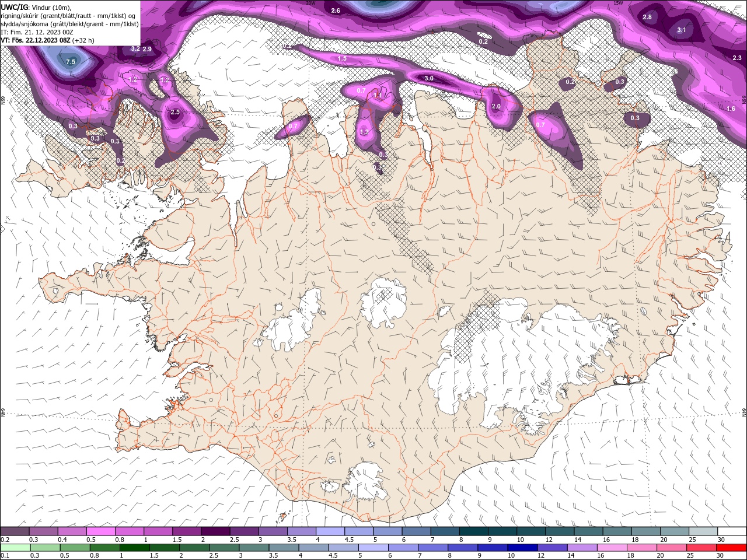Click the 7.5 precipitation value on the map

pyautogui.click(x=71, y=61)
